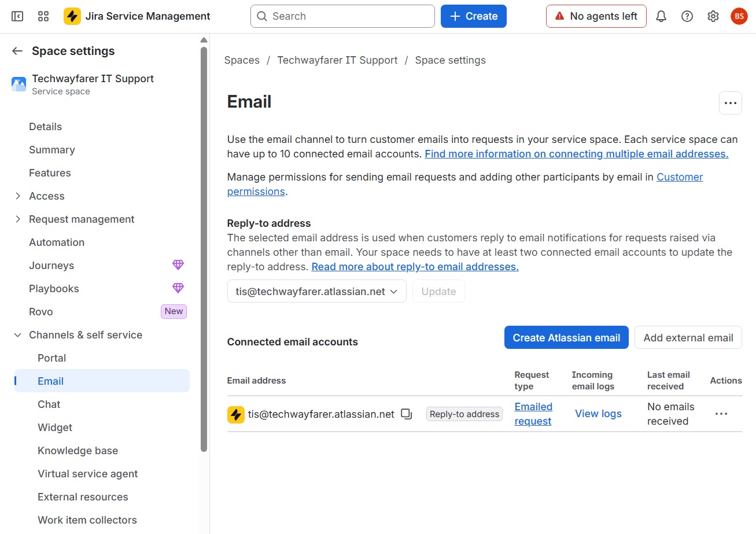Viewport: 756px width, 534px height.
Task: Click the Jira Service Management logo
Action: 72,16
